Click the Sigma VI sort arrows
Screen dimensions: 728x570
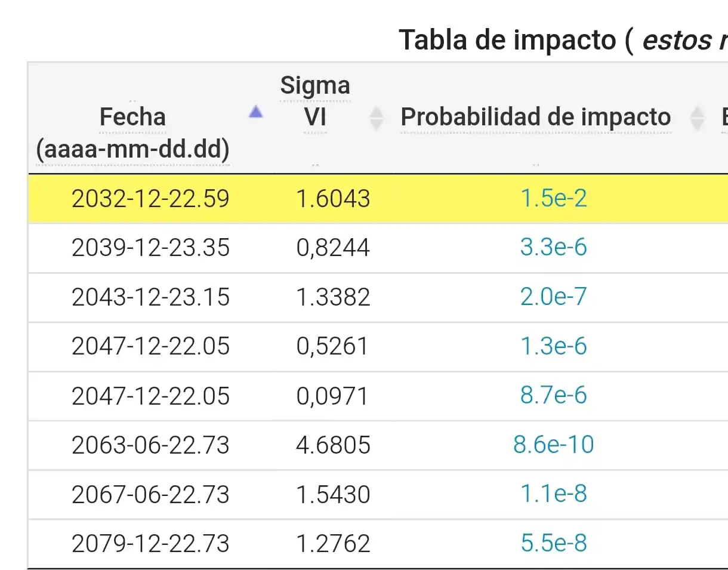[x=376, y=118]
